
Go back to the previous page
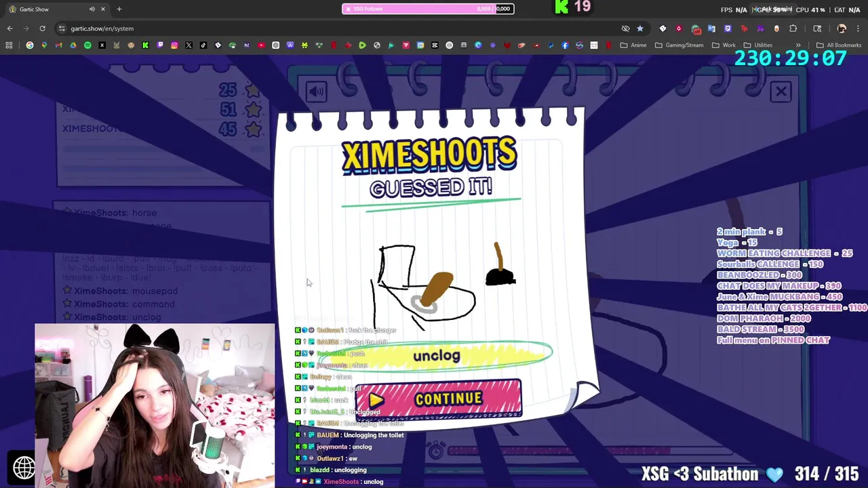tap(10, 28)
